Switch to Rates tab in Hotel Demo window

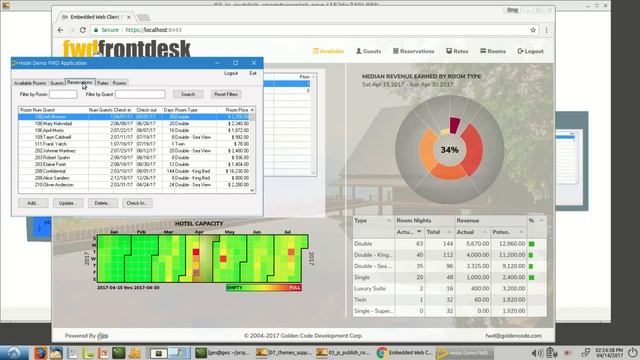click(x=102, y=83)
